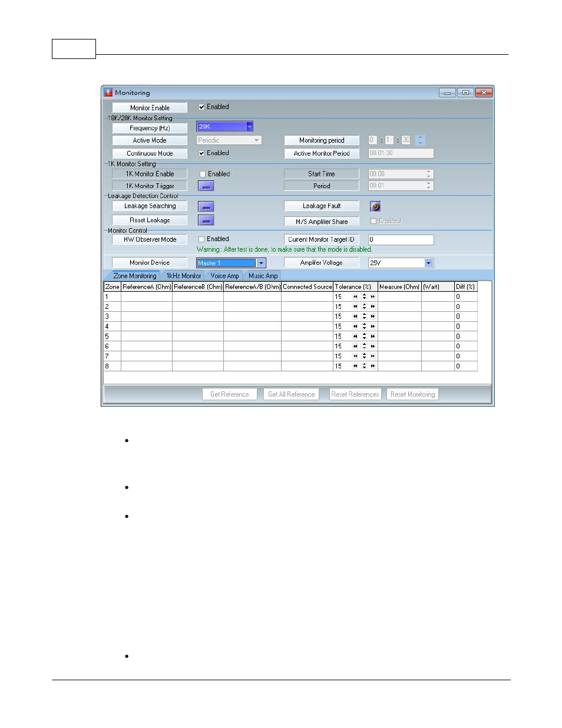Click the zone 8 tolerance up-down spinner
Image resolution: width=562 pixels, height=728 pixels.
pos(364,366)
